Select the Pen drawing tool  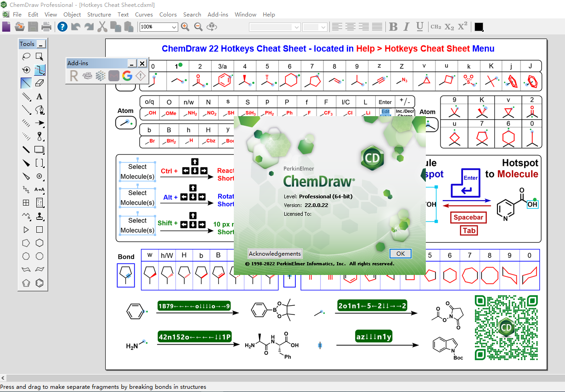[x=40, y=110]
